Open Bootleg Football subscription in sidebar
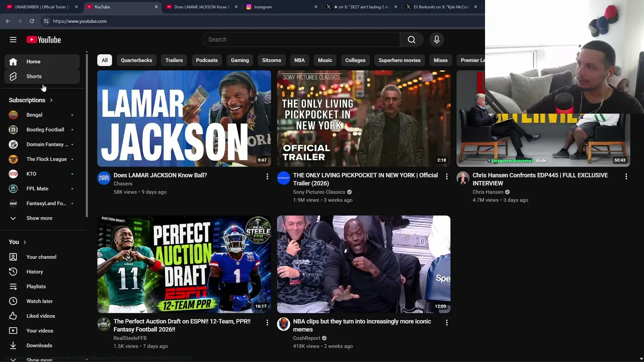The height and width of the screenshot is (362, 644). coord(42,130)
